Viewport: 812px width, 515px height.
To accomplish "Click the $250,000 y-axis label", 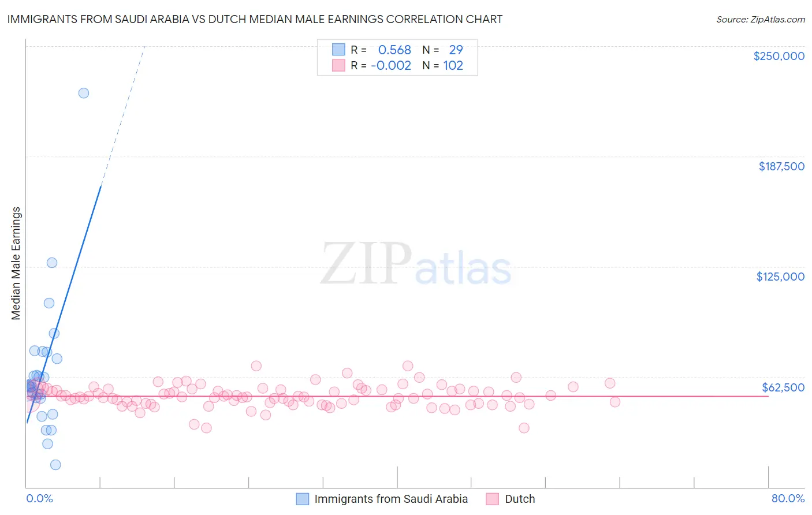I will (779, 56).
